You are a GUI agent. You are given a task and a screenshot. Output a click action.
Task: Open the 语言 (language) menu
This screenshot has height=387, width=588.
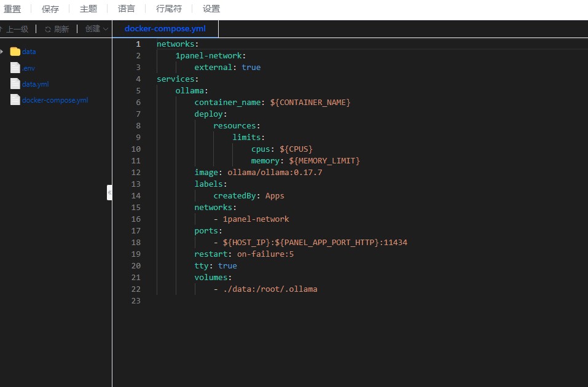(127, 9)
